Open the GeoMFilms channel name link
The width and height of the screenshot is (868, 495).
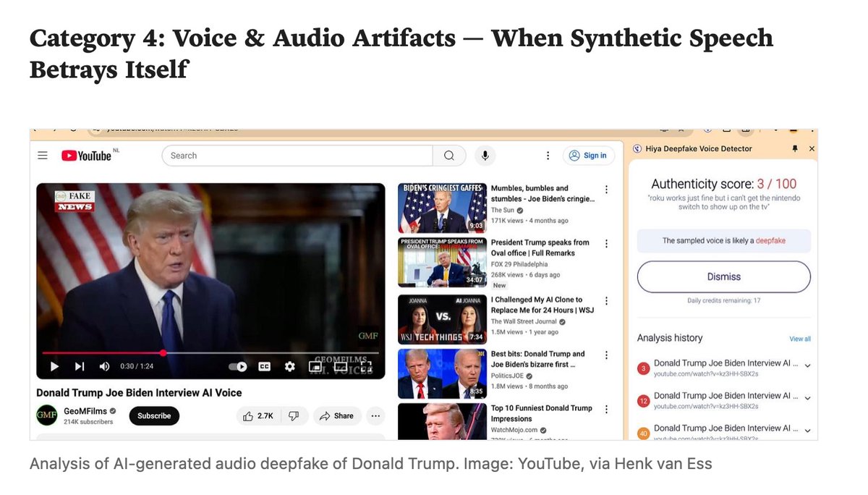85,411
